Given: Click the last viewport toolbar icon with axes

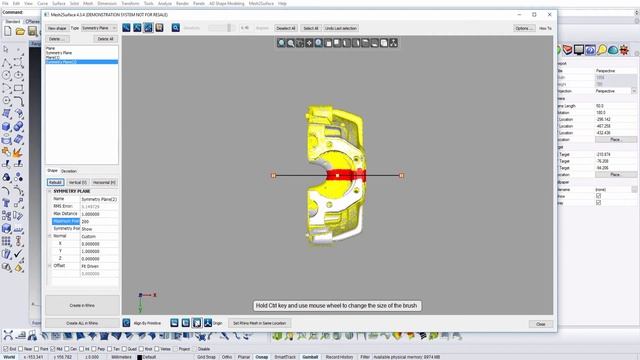Looking at the screenshot, I should [393, 43].
